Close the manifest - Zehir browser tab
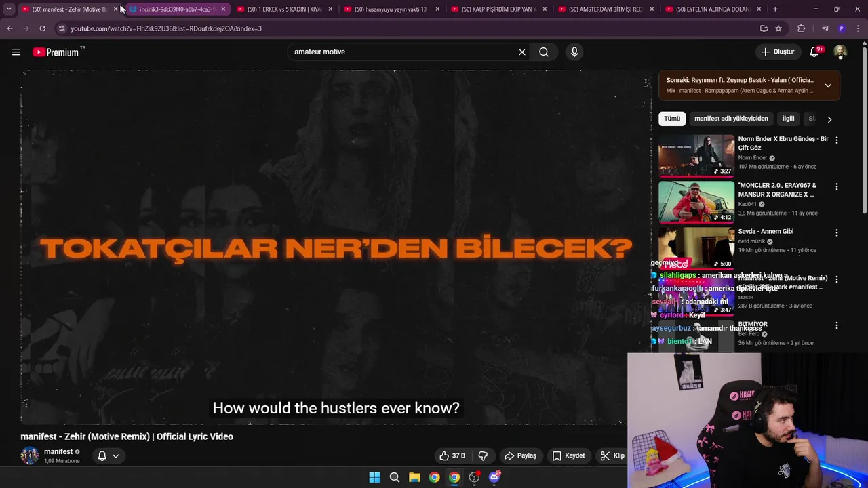 (115, 9)
